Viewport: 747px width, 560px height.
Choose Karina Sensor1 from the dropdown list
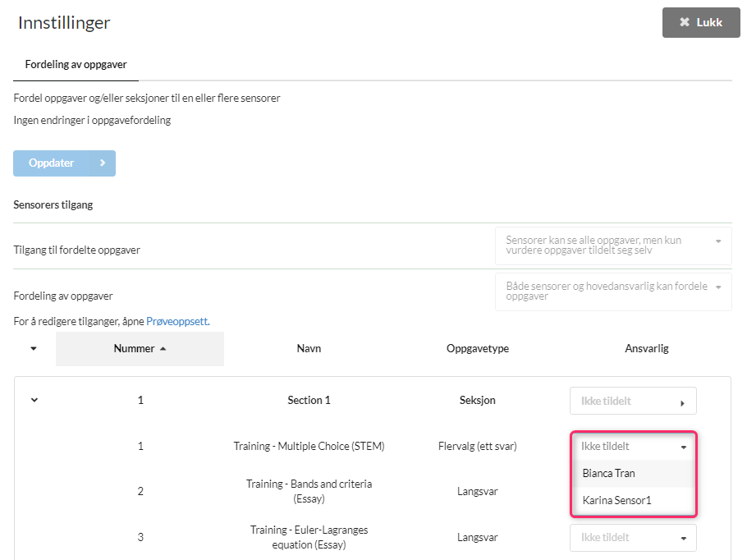click(633, 500)
